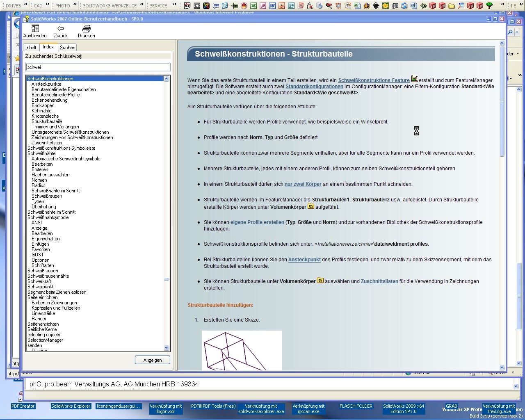The image size is (525, 420).
Task: Select Kehlnähte in the index list
Action: tap(41, 111)
